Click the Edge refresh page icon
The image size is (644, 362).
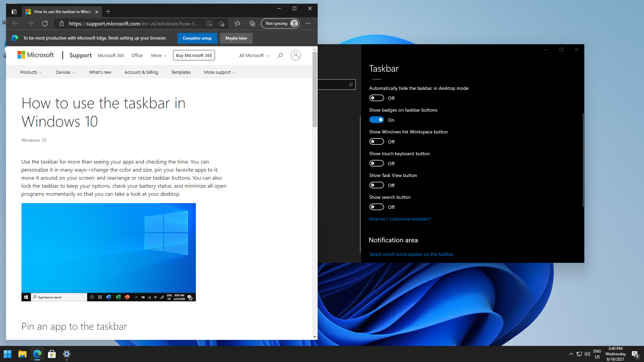tap(45, 23)
